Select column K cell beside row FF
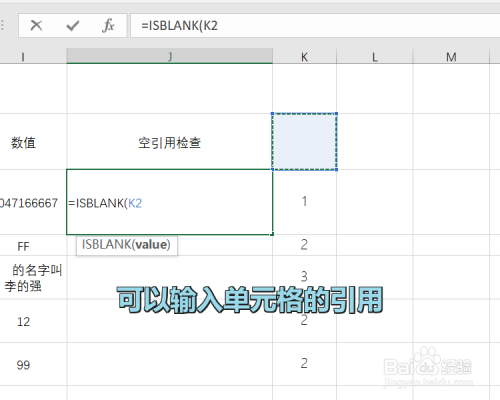Image resolution: width=500 pixels, height=400 pixels. [304, 245]
